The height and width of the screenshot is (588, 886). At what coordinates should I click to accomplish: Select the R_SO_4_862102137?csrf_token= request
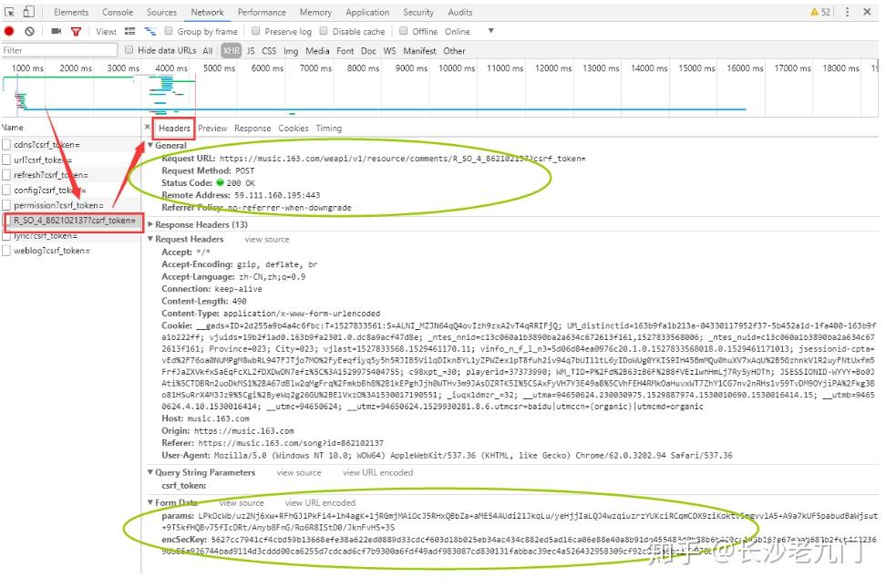point(74,221)
